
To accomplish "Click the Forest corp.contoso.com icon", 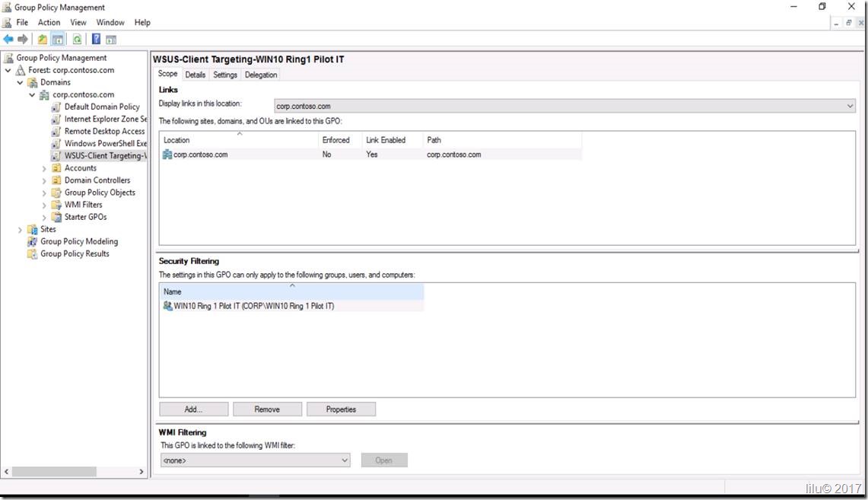I will click(21, 70).
